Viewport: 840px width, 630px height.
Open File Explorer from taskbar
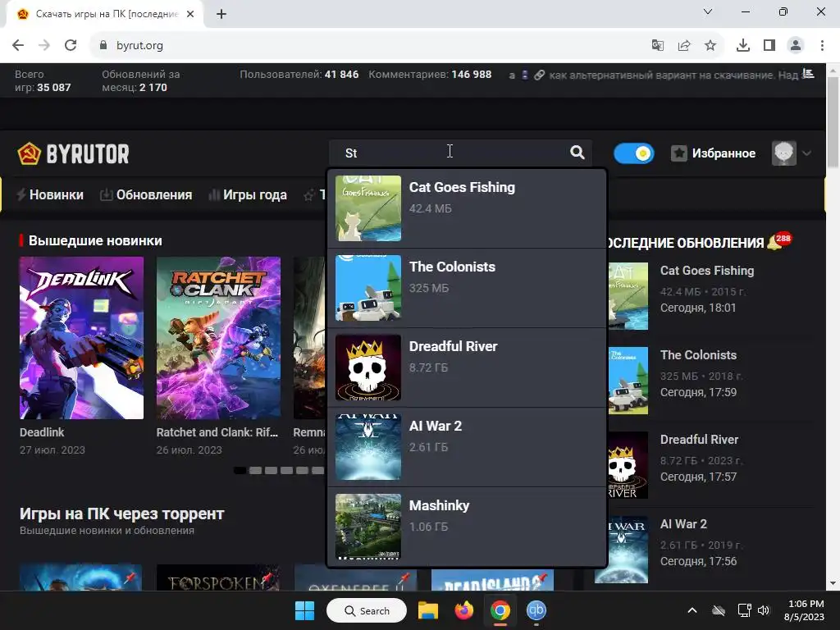pyautogui.click(x=428, y=610)
